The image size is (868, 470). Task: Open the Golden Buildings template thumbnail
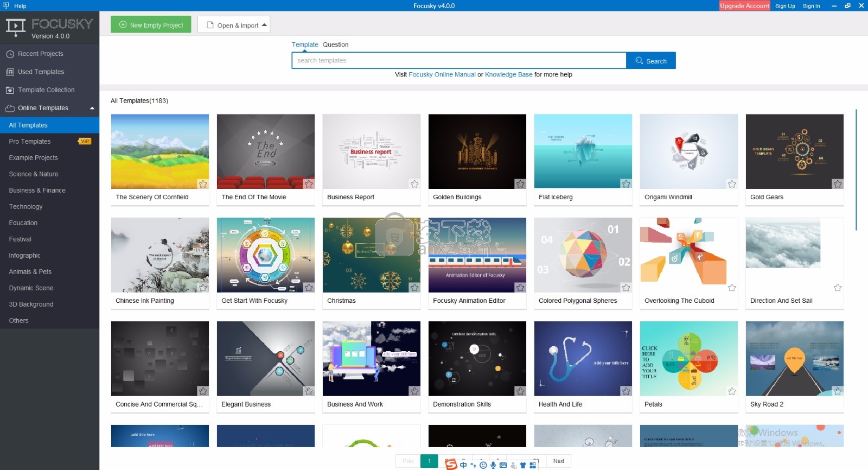coord(477,151)
